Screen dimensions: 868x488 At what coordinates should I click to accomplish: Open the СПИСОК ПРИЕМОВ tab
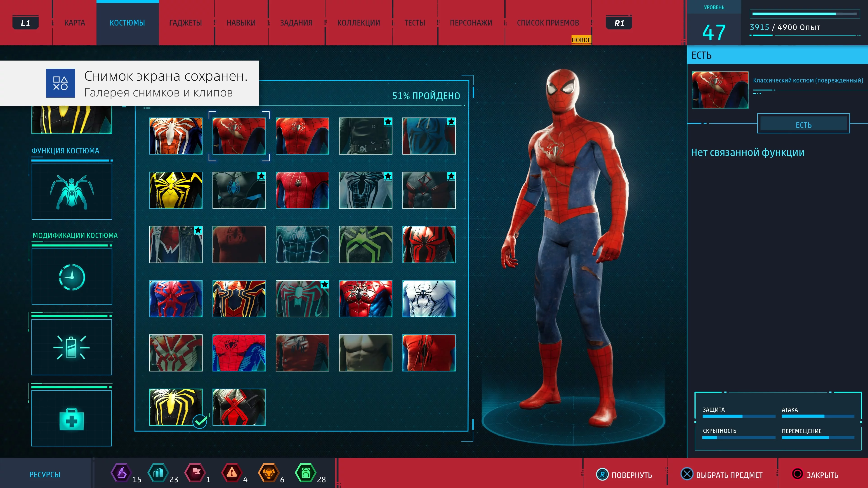pos(548,23)
